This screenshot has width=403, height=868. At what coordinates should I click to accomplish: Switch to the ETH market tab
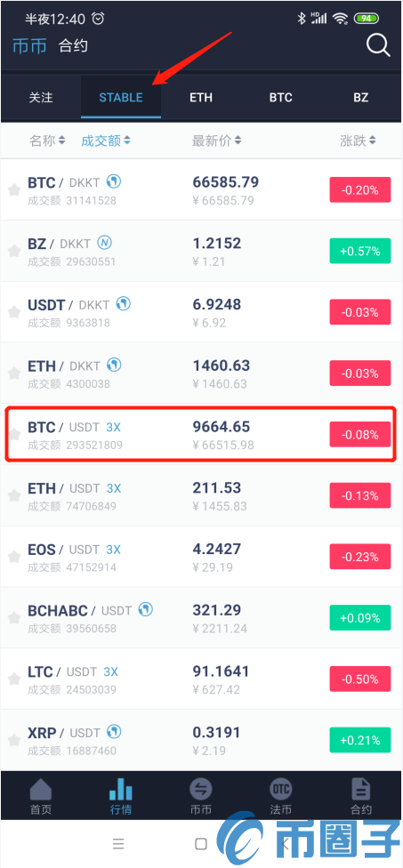click(x=201, y=98)
